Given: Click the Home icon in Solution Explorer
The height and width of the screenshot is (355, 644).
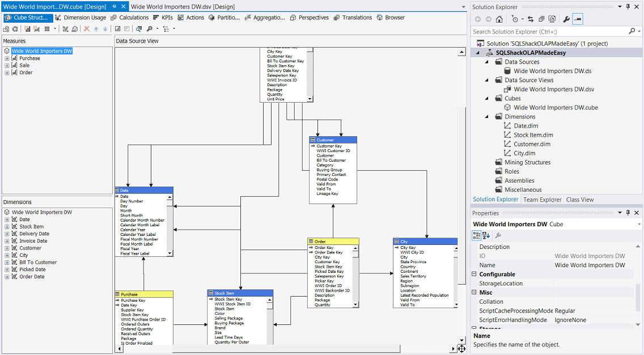Looking at the screenshot, I should pyautogui.click(x=499, y=19).
